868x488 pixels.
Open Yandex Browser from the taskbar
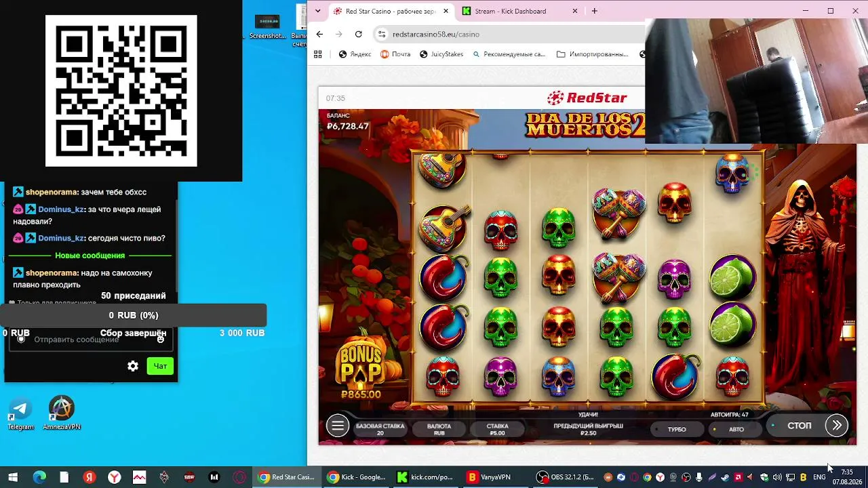coord(115,477)
